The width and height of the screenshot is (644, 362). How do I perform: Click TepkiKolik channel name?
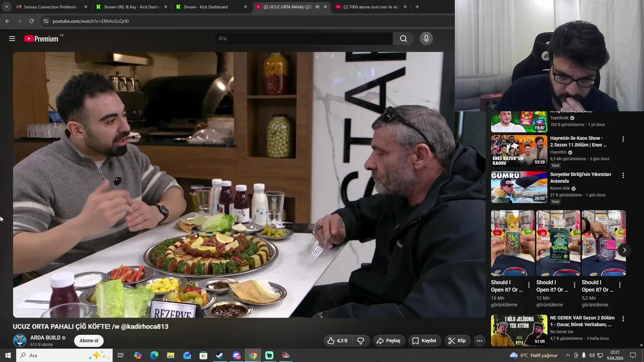point(559,118)
